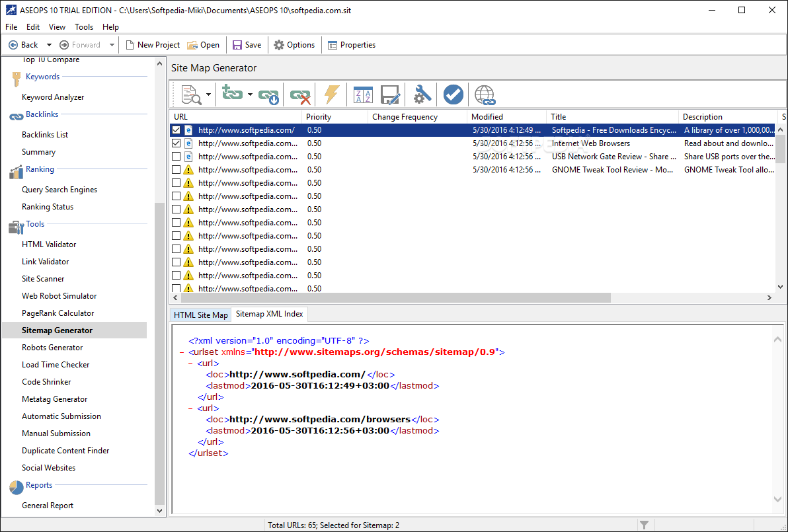Select PageRank Calculator in sidebar

point(58,313)
